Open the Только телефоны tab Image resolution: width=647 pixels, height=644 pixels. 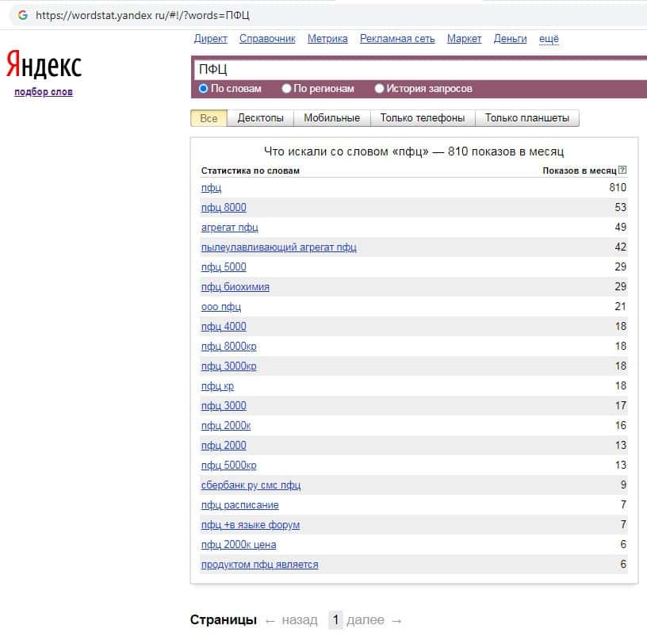click(422, 118)
